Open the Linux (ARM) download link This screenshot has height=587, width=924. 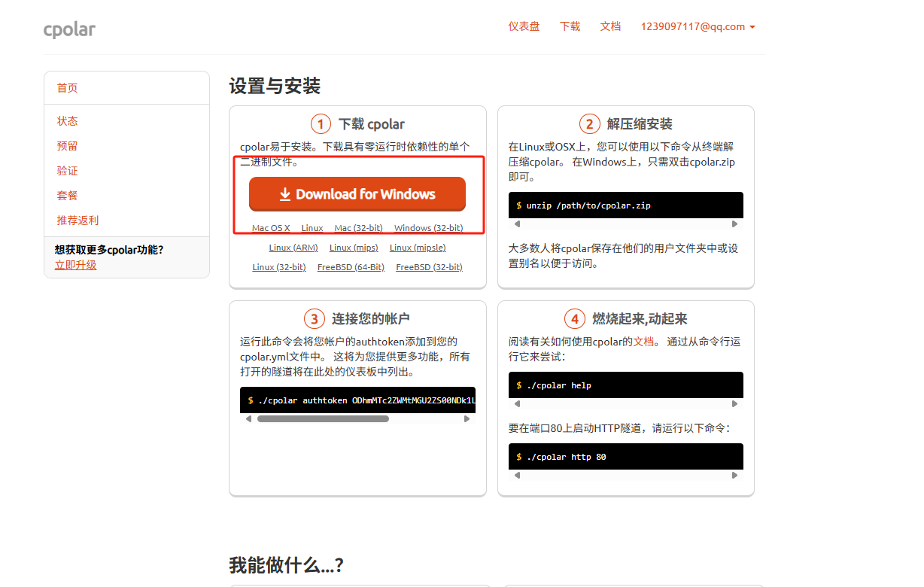[x=293, y=247]
